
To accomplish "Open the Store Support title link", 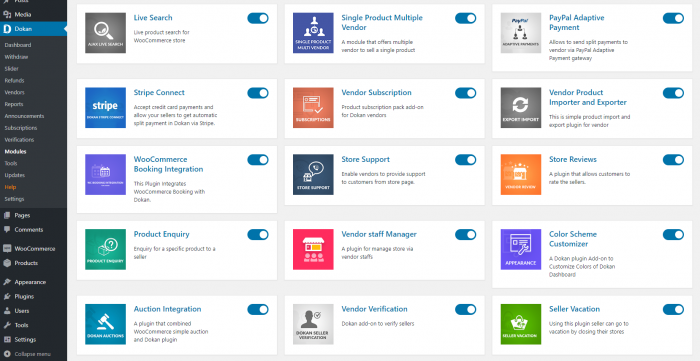I will pos(365,160).
